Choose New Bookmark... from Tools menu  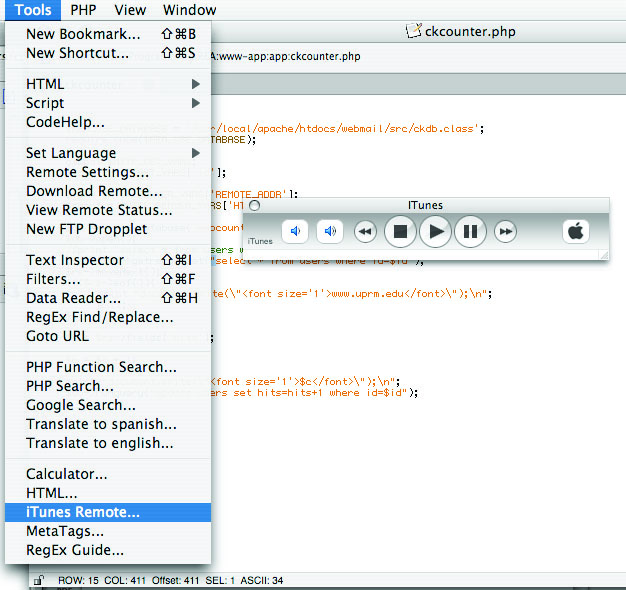pyautogui.click(x=108, y=34)
